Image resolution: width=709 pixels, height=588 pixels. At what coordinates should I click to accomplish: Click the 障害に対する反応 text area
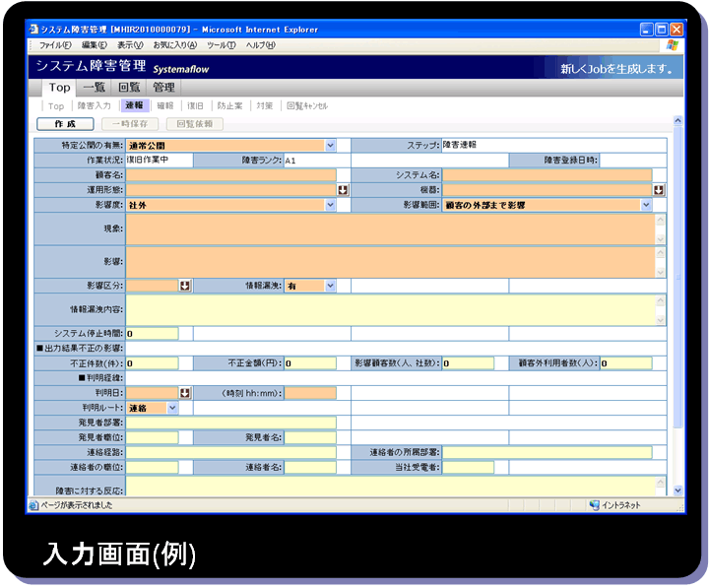click(x=391, y=487)
